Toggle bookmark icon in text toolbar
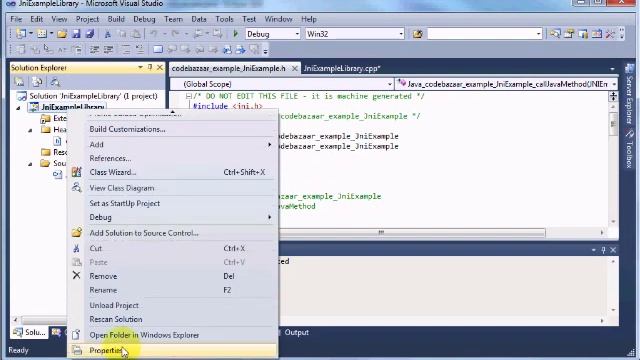This screenshot has width=640, height=360. tap(158, 50)
